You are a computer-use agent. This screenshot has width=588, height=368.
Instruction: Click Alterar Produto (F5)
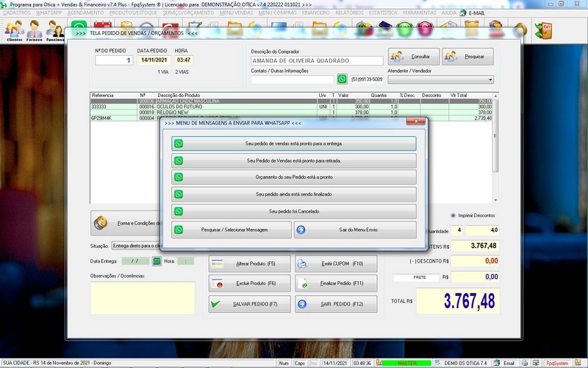(x=250, y=263)
